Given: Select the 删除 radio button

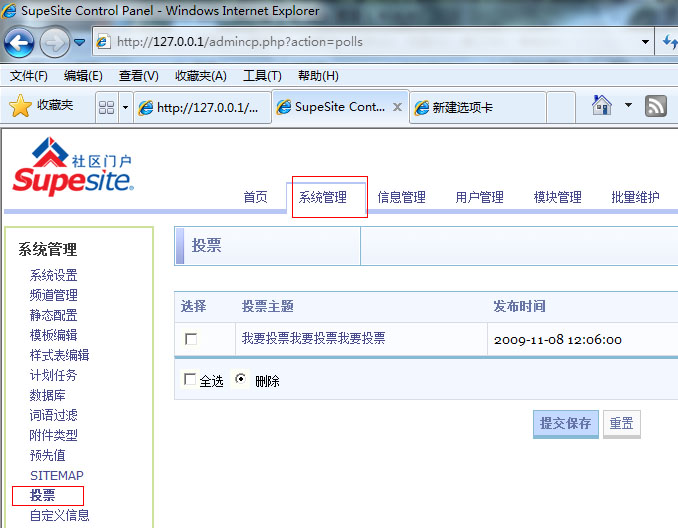Looking at the screenshot, I should click(x=240, y=379).
